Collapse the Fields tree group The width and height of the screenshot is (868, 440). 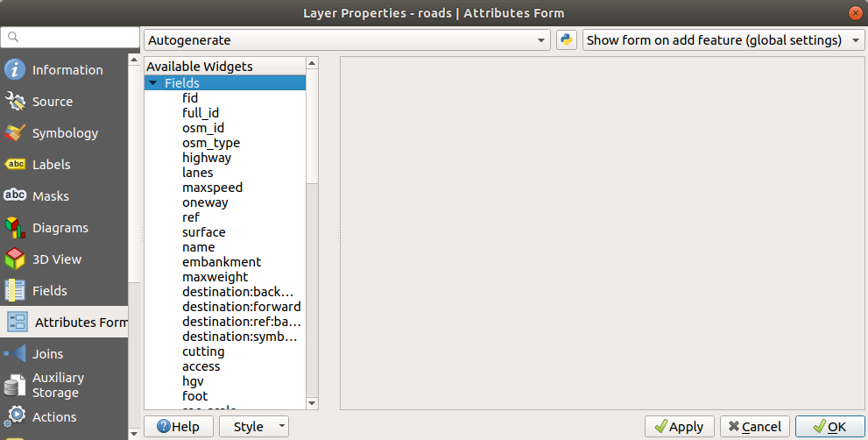point(153,83)
